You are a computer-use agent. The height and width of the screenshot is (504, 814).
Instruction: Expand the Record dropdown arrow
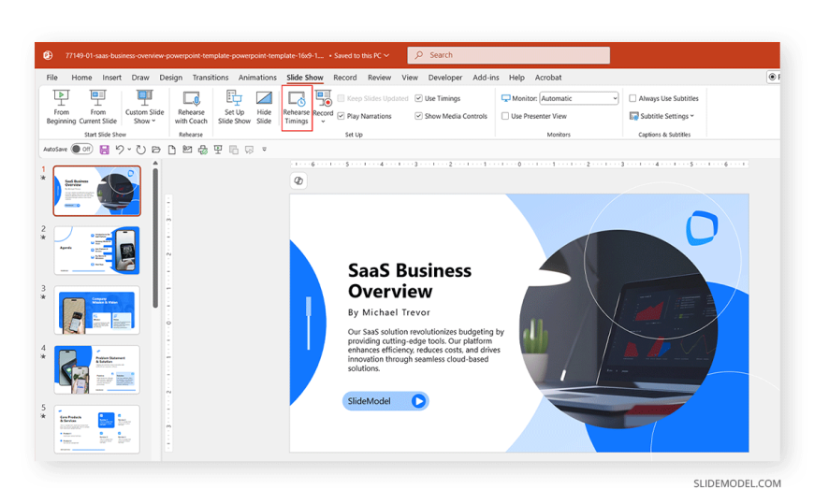323,122
